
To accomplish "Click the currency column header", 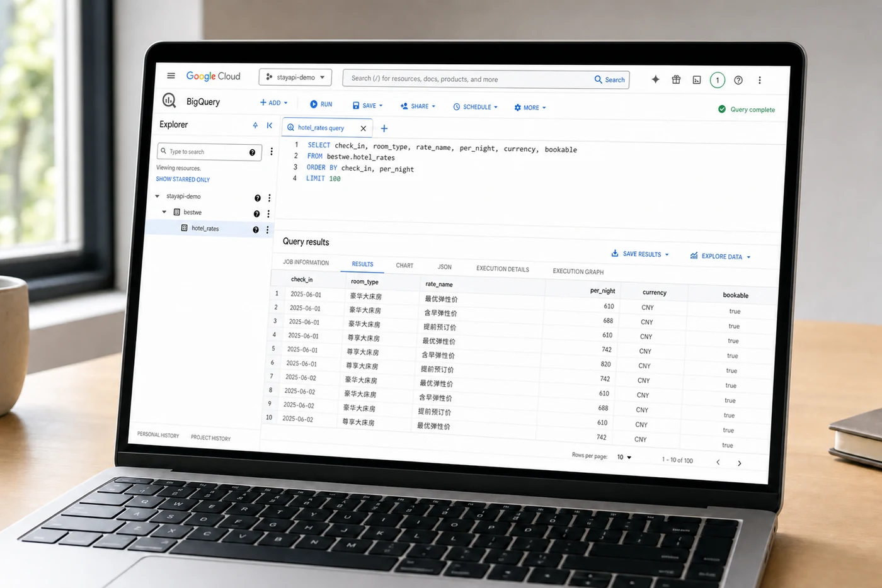I will pyautogui.click(x=655, y=292).
